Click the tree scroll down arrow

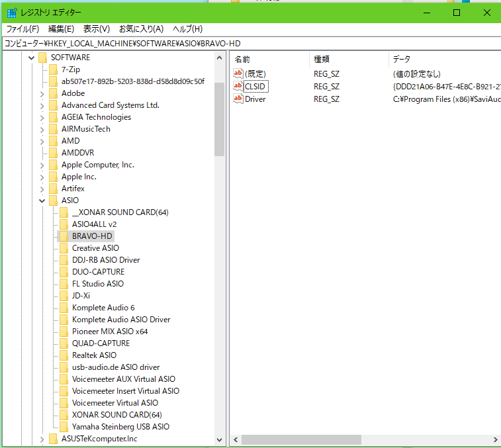pos(219,439)
